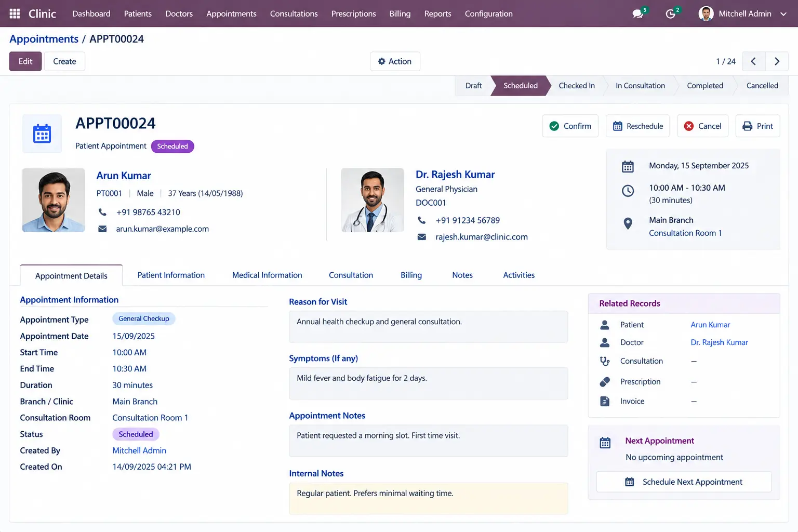Click the phone icon next to +91 91234 56789

[x=422, y=220]
